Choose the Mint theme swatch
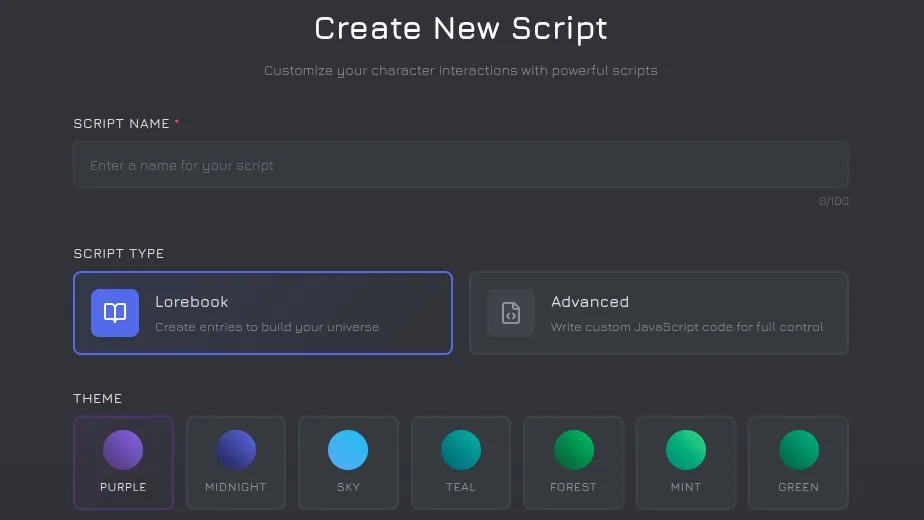The height and width of the screenshot is (520, 924). point(686,463)
